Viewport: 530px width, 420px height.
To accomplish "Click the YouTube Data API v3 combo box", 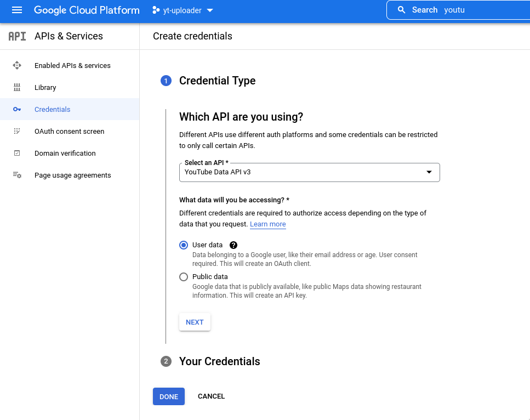I will pos(309,173).
